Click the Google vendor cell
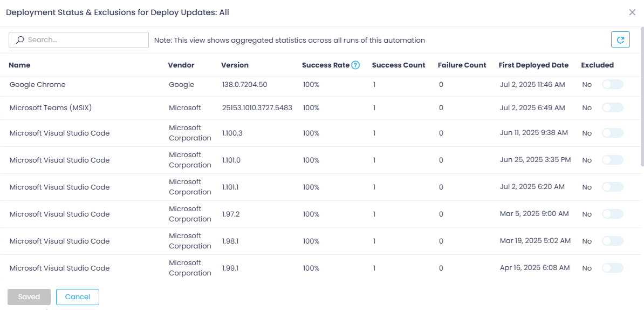The width and height of the screenshot is (644, 310). [x=182, y=85]
